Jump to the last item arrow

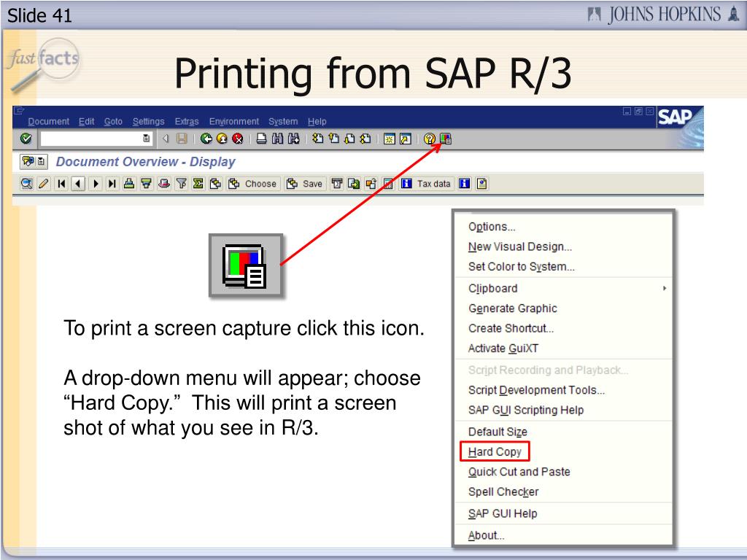112,184
